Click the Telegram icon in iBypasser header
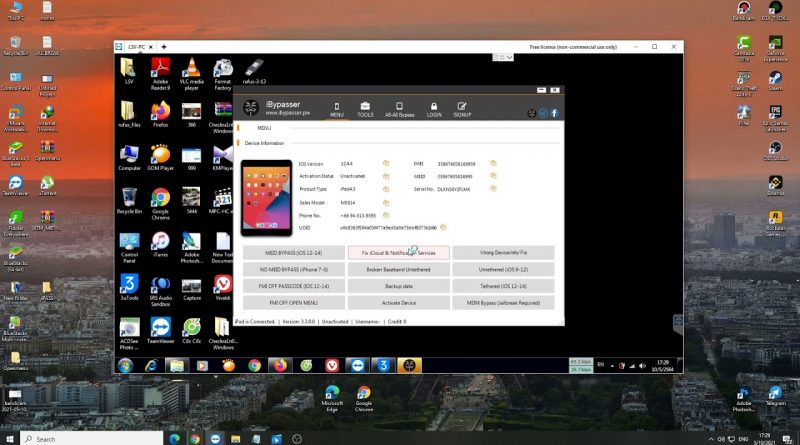This screenshot has height=445, width=800. pos(543,113)
